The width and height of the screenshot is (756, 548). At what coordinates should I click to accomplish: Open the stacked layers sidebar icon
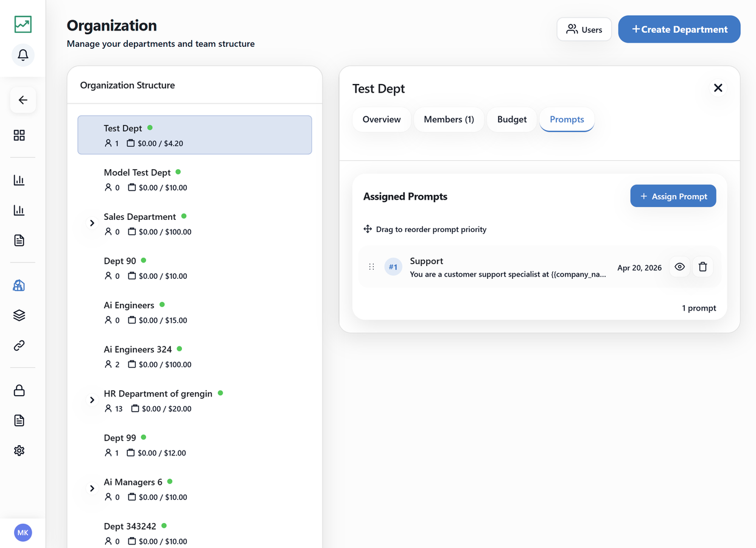19,315
